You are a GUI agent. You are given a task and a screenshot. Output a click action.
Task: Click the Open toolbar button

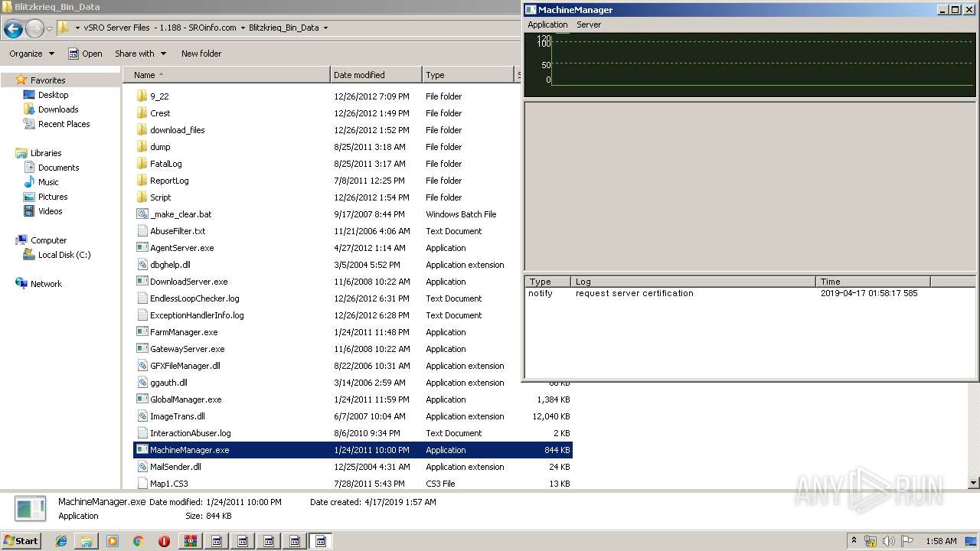click(85, 54)
